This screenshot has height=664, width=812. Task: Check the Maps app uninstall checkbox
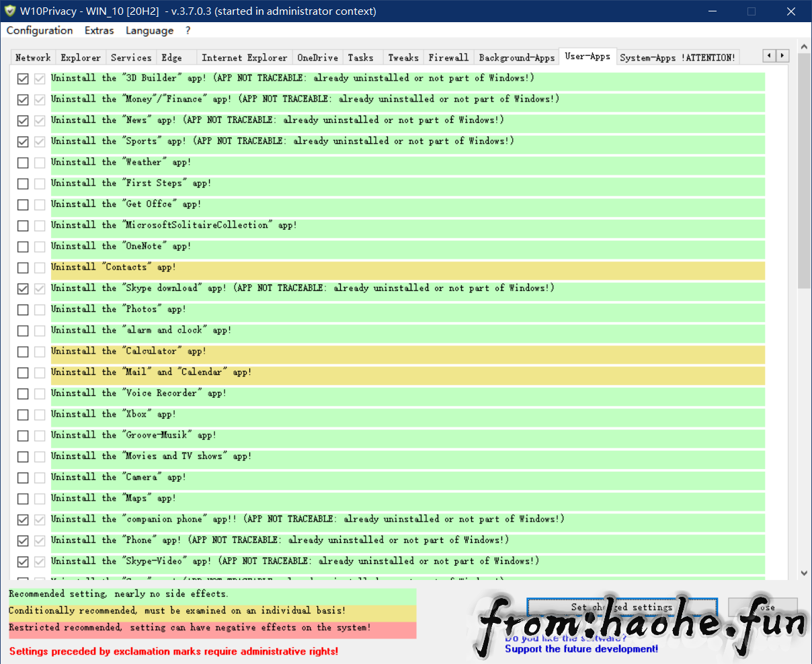click(x=23, y=499)
